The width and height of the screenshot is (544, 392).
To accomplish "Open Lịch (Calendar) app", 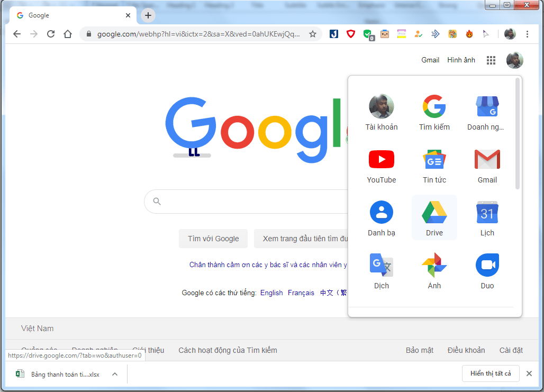I will pyautogui.click(x=487, y=217).
